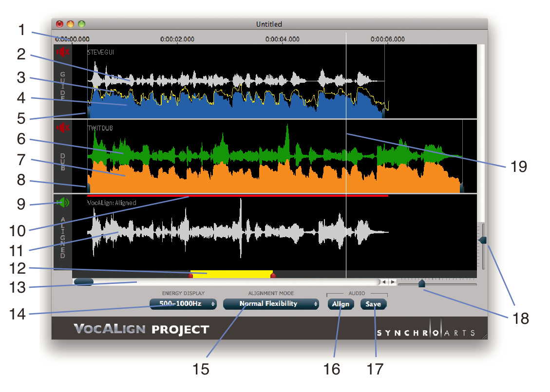Select the right red marker of yellow region

pos(273,276)
